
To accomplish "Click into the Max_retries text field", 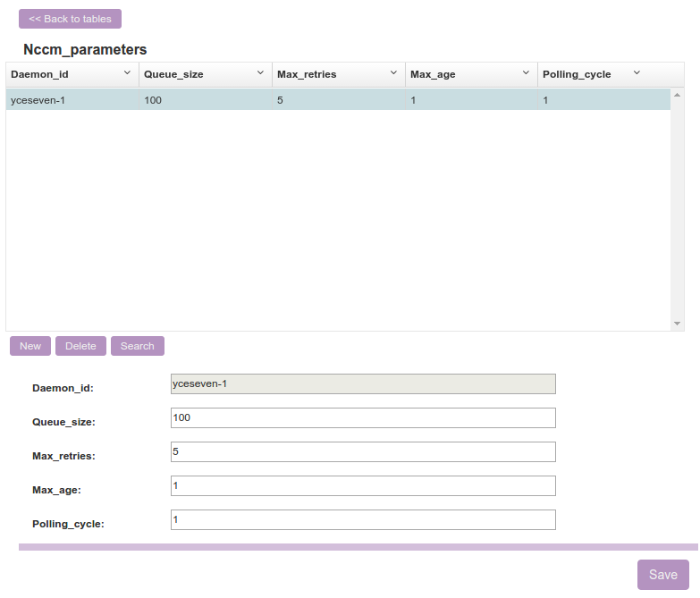I will [362, 452].
